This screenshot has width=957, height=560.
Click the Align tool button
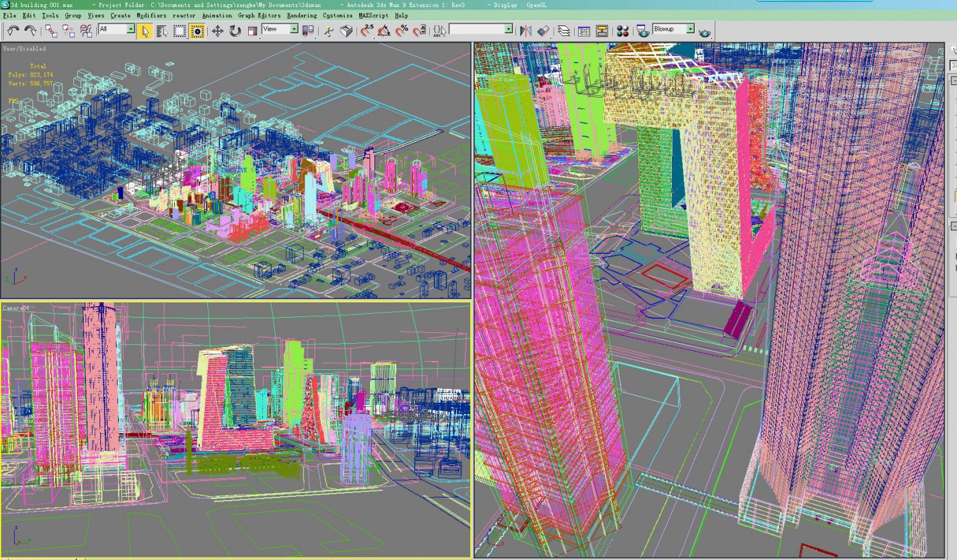tap(543, 29)
